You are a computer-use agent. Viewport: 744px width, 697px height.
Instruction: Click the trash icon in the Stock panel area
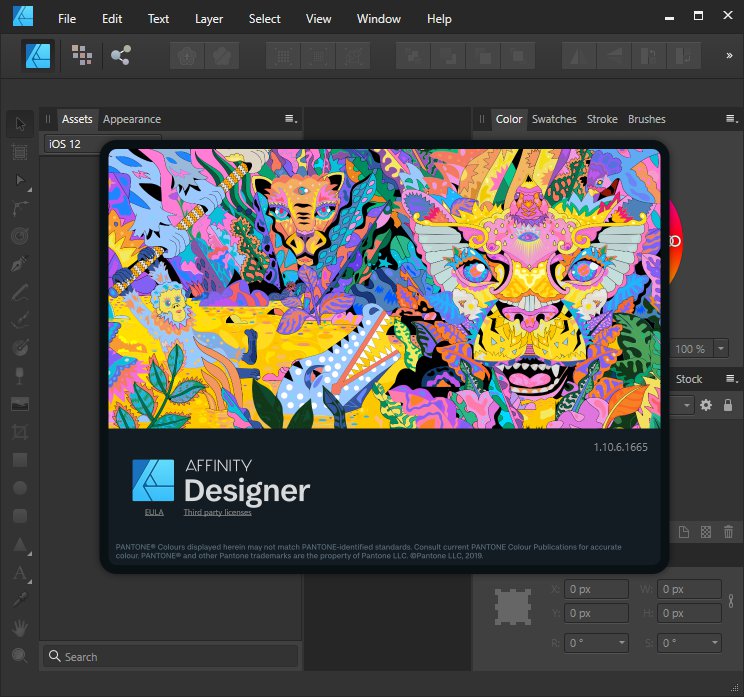pos(728,531)
